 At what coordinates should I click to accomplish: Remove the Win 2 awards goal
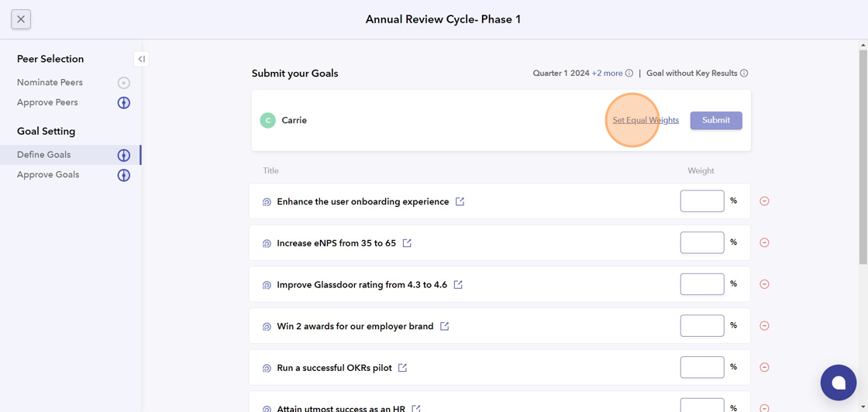(x=764, y=326)
